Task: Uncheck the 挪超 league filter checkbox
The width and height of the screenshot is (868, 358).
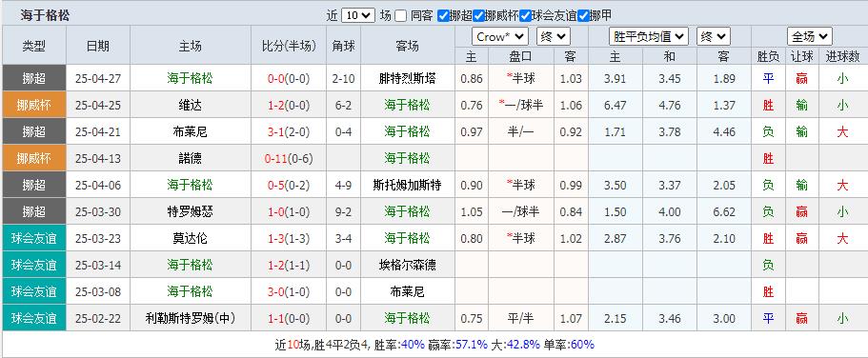Action: tap(443, 16)
